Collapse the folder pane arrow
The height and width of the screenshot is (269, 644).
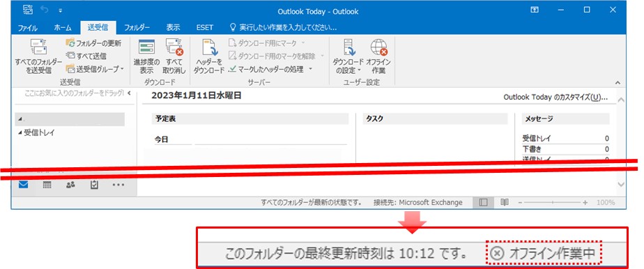coord(129,93)
